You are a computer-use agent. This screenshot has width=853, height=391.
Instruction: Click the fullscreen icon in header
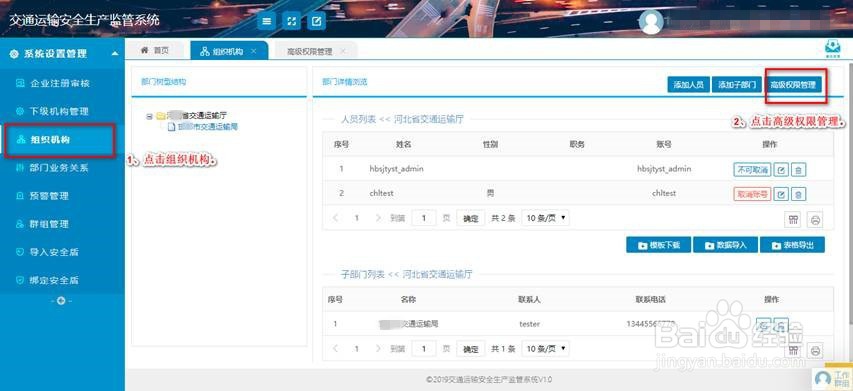coord(292,22)
